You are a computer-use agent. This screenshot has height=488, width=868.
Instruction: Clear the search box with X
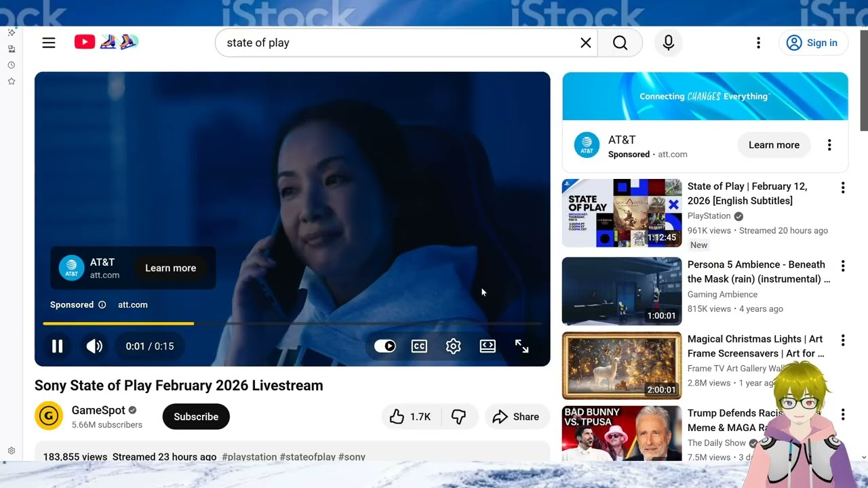click(x=586, y=43)
